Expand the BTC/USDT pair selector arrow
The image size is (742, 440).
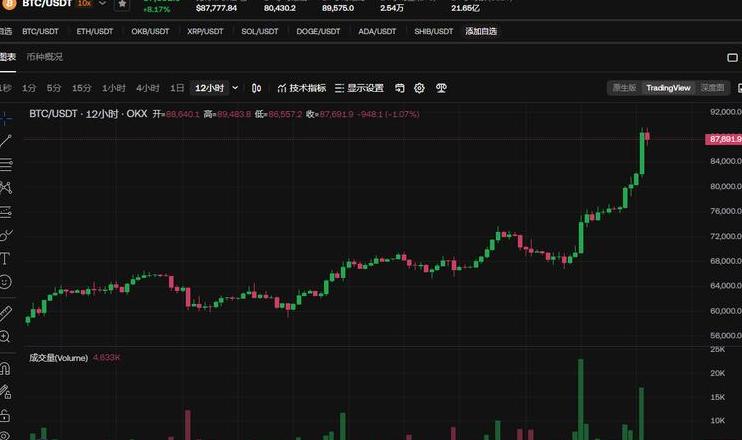(102, 4)
